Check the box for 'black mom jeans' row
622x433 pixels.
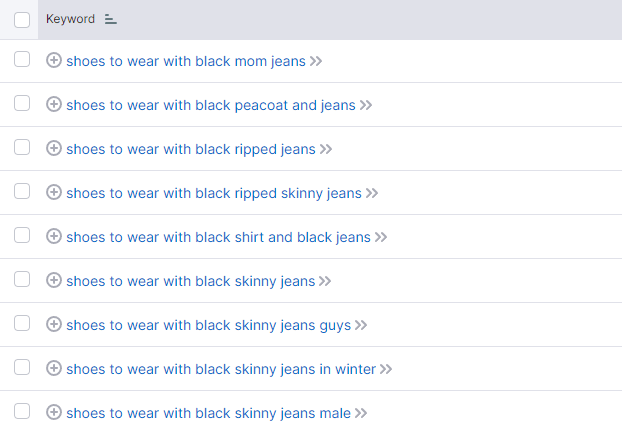[x=22, y=59]
